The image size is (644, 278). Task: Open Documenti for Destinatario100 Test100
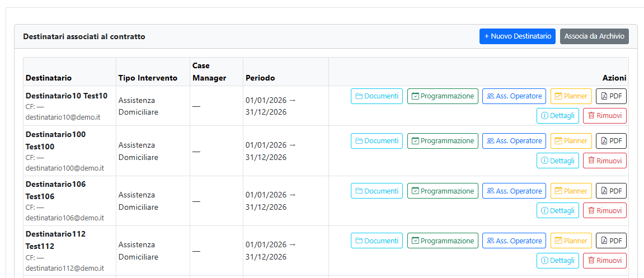377,141
